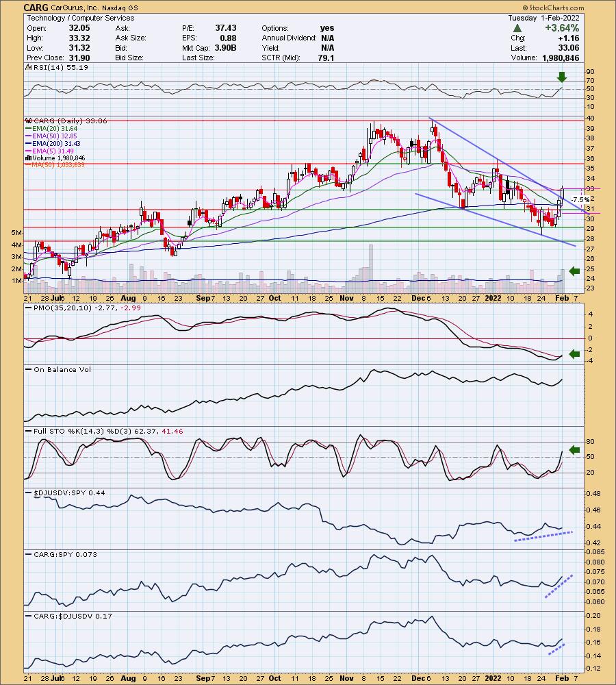Select the CarGurus, Inc. company name
The width and height of the screenshot is (616, 685).
click(75, 8)
